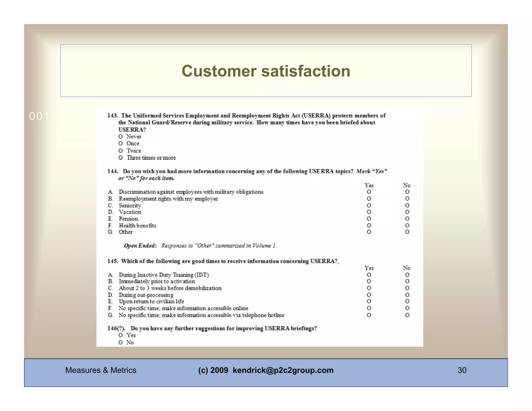
Task: Mark No for During out-processing
Action: pos(407,295)
